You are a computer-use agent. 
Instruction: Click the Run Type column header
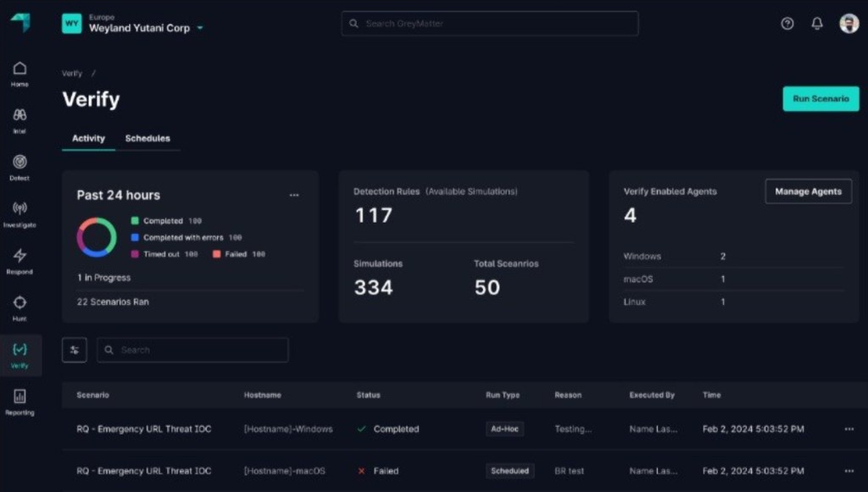click(503, 395)
